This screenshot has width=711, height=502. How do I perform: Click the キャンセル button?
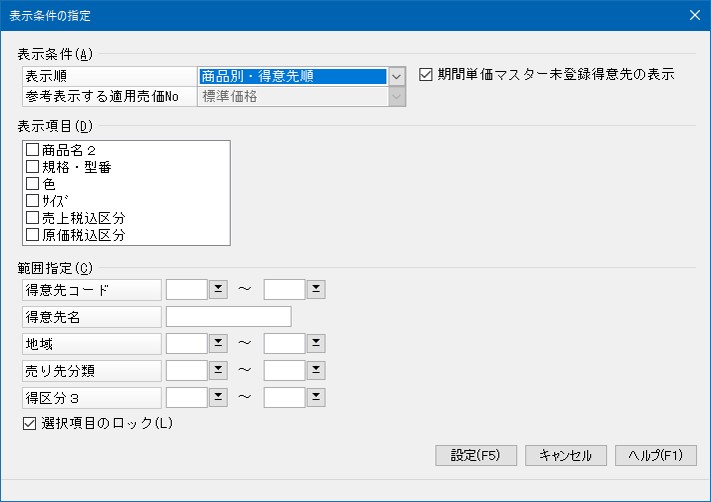565,455
